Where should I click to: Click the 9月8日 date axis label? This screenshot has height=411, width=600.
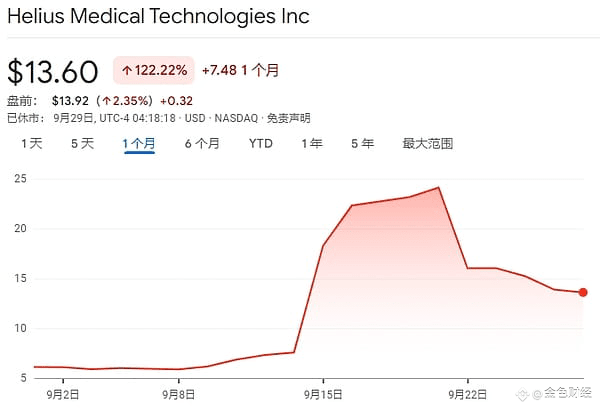pyautogui.click(x=179, y=394)
